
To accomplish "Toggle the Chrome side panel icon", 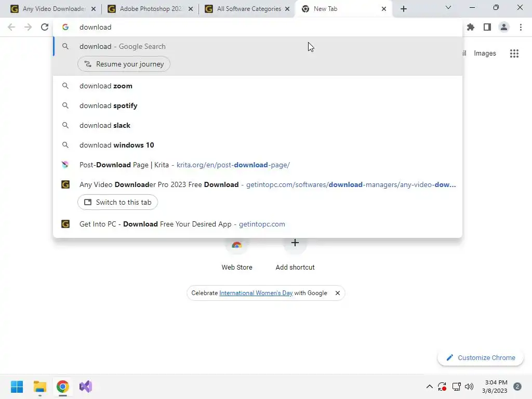I will click(x=487, y=27).
